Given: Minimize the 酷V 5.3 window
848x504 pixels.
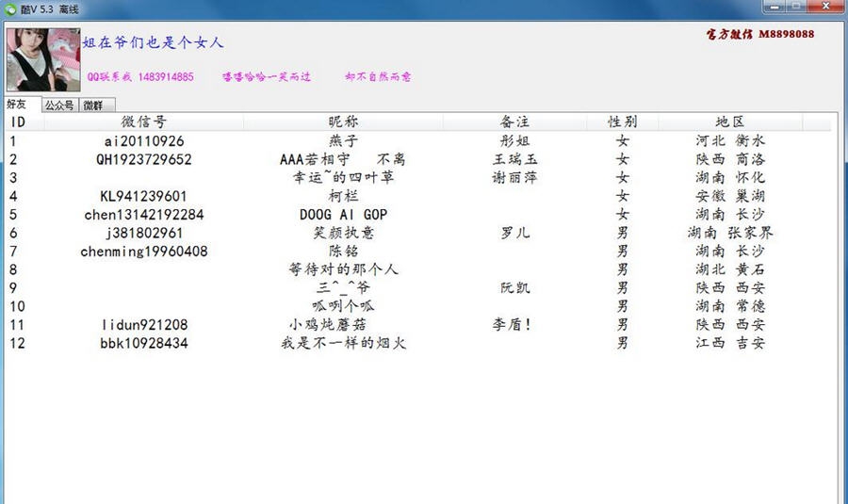Looking at the screenshot, I should [x=774, y=7].
